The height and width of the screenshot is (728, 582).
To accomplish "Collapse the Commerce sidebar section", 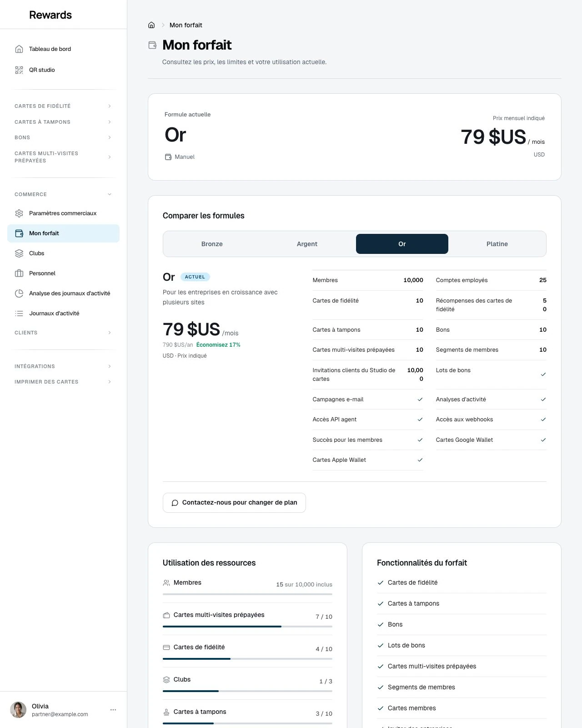I will 63,194.
